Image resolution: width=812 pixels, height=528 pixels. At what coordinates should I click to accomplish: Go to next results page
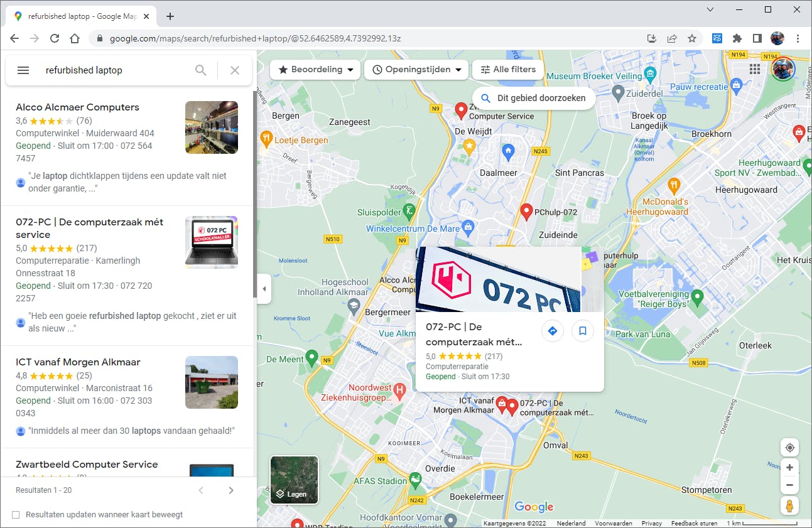coord(231,490)
